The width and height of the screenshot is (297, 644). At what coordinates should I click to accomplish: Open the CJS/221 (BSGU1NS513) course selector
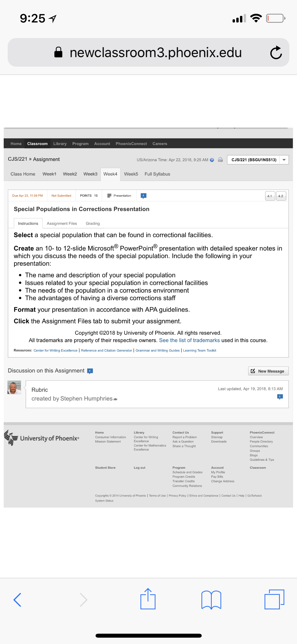(254, 160)
